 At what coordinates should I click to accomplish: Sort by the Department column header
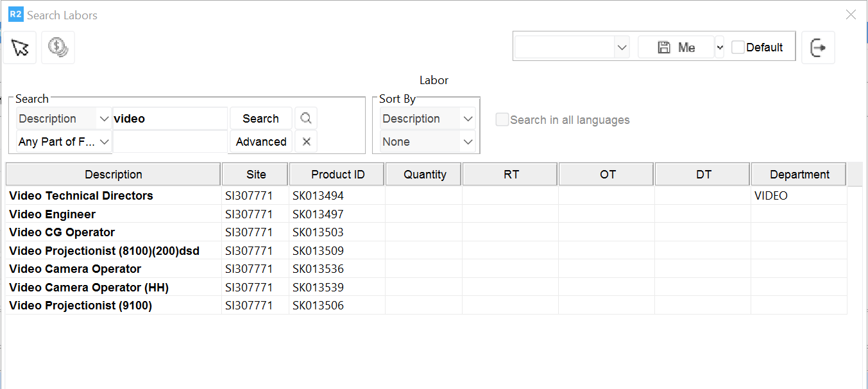click(x=799, y=175)
